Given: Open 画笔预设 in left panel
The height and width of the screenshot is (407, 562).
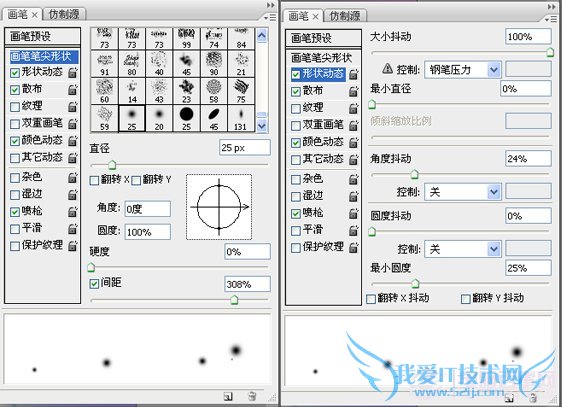Looking at the screenshot, I should (x=42, y=36).
